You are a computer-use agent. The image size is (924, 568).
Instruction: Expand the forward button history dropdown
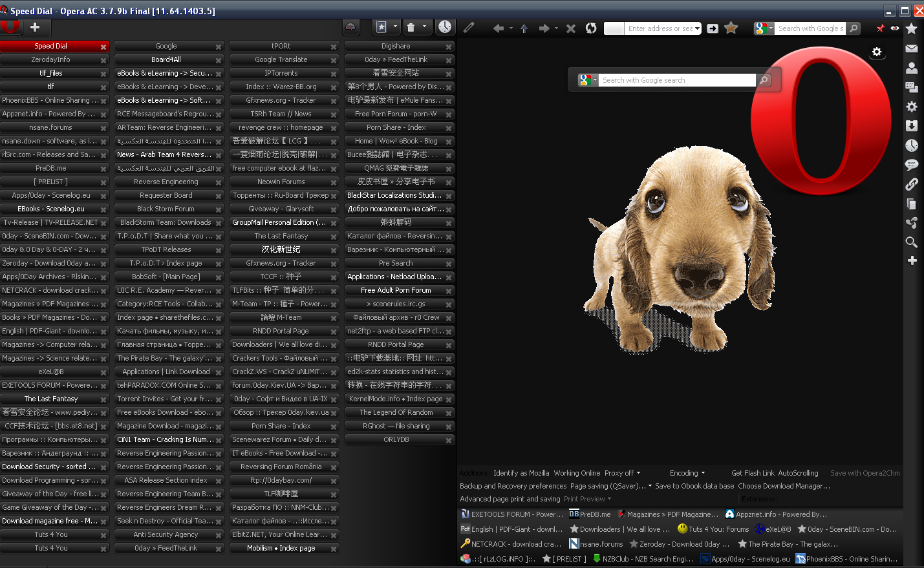pyautogui.click(x=556, y=28)
